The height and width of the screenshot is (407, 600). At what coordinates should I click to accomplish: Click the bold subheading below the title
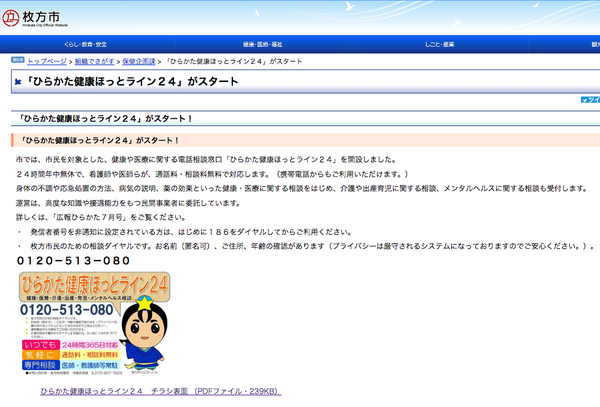(106, 119)
